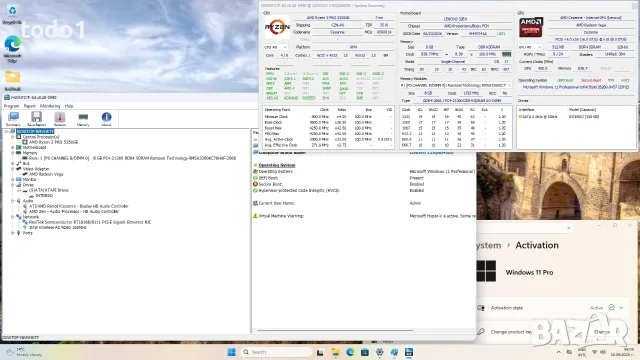
Task: Show hidden system tray icons
Action: coord(558,352)
